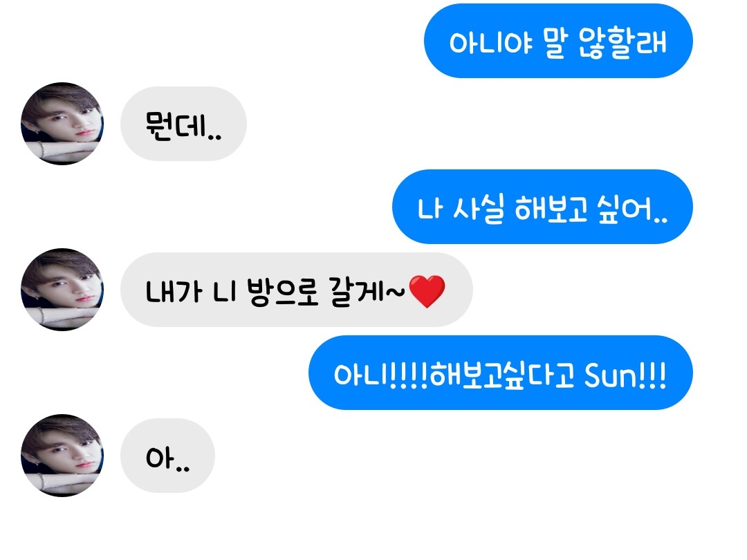747x560 pixels.
Task: Select the avatar beside the 아.. message
Action: click(x=62, y=455)
